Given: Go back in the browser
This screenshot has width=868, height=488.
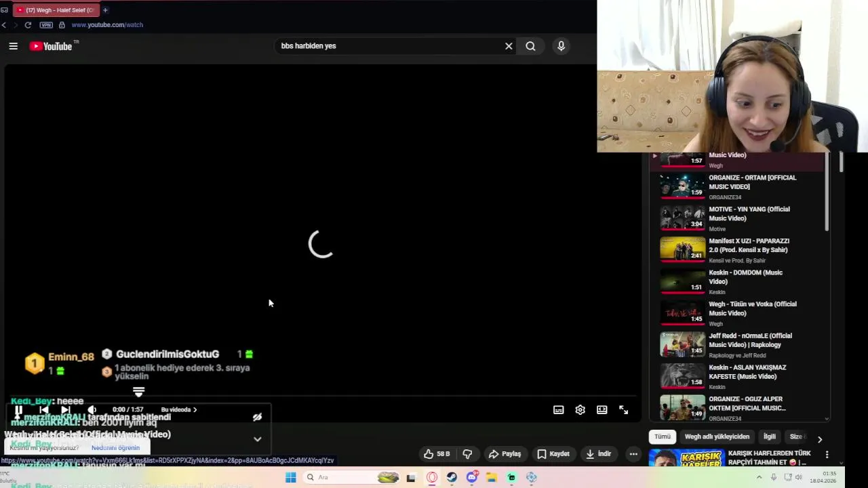Looking at the screenshot, I should click(4, 25).
